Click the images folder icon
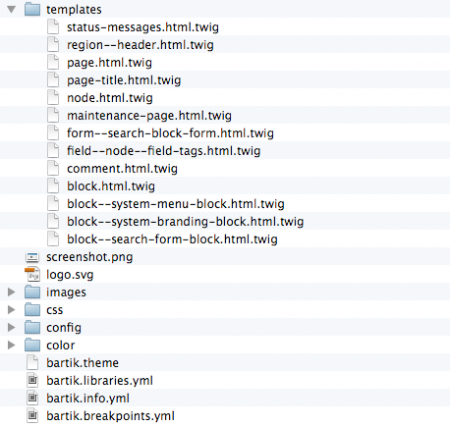This screenshot has width=450, height=424. [32, 292]
